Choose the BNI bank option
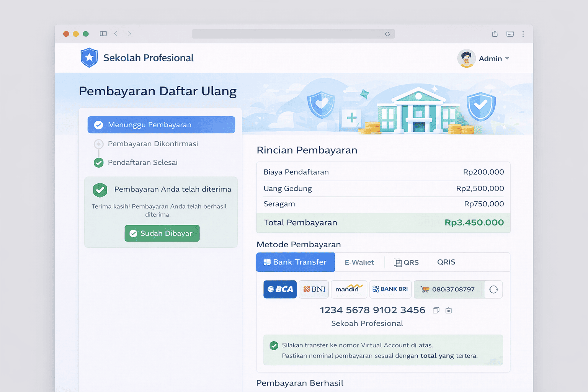This screenshot has width=588, height=392. (x=314, y=289)
